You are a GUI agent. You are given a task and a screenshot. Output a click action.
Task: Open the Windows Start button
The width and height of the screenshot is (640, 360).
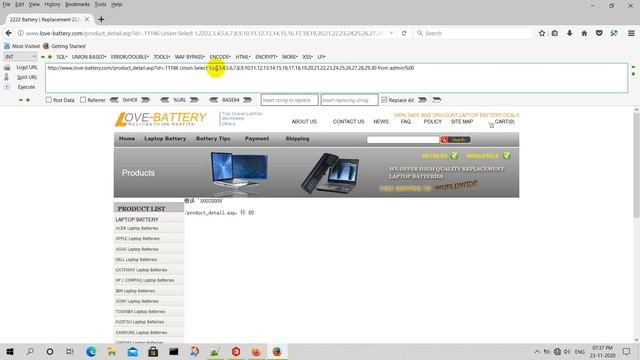(10, 351)
